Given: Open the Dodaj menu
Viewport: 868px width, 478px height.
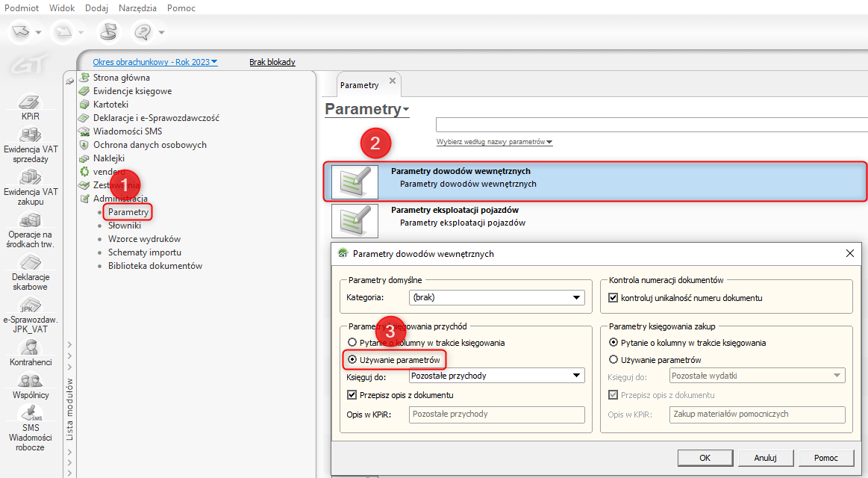Looking at the screenshot, I should (x=97, y=7).
